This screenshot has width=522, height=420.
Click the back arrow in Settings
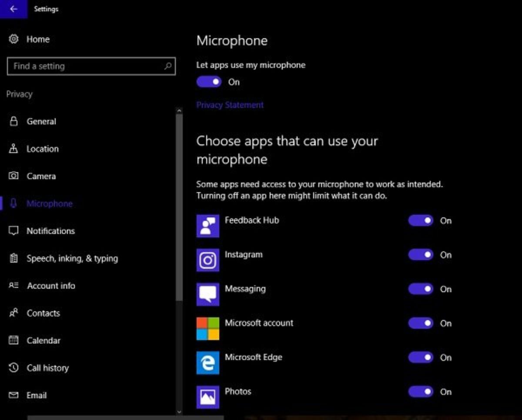[13, 9]
